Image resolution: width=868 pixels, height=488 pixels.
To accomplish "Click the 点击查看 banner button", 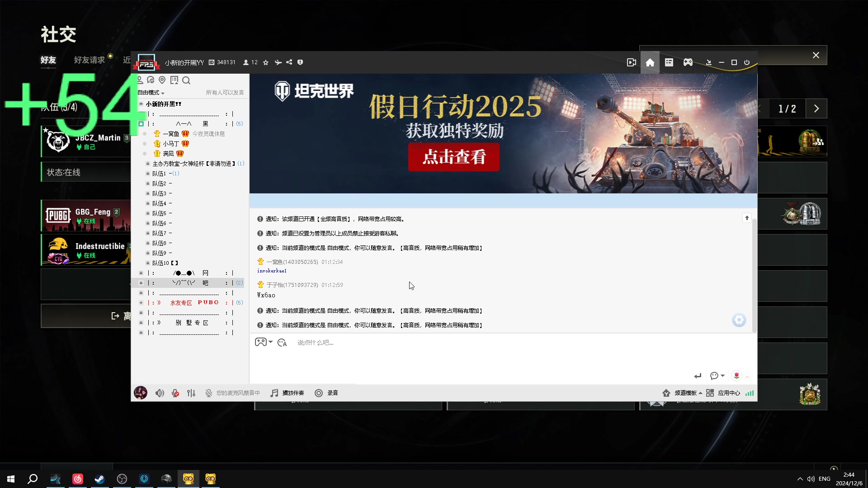I will coord(454,157).
